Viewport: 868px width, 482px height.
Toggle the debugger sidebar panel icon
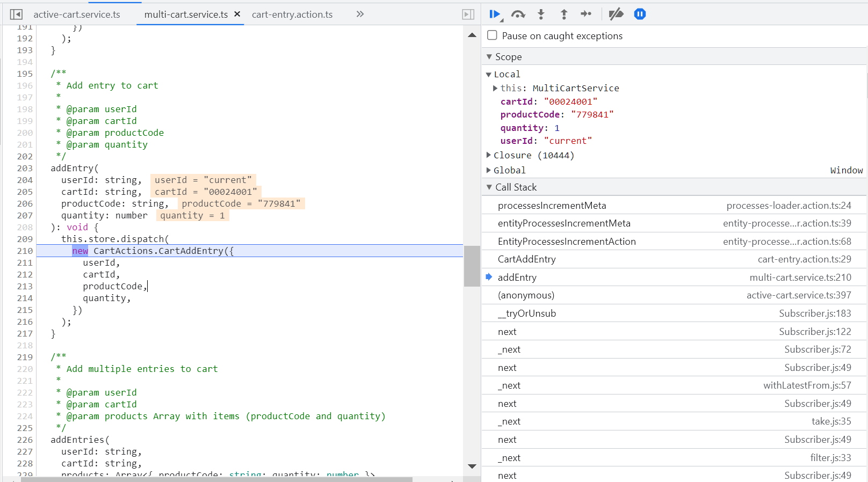(x=468, y=14)
